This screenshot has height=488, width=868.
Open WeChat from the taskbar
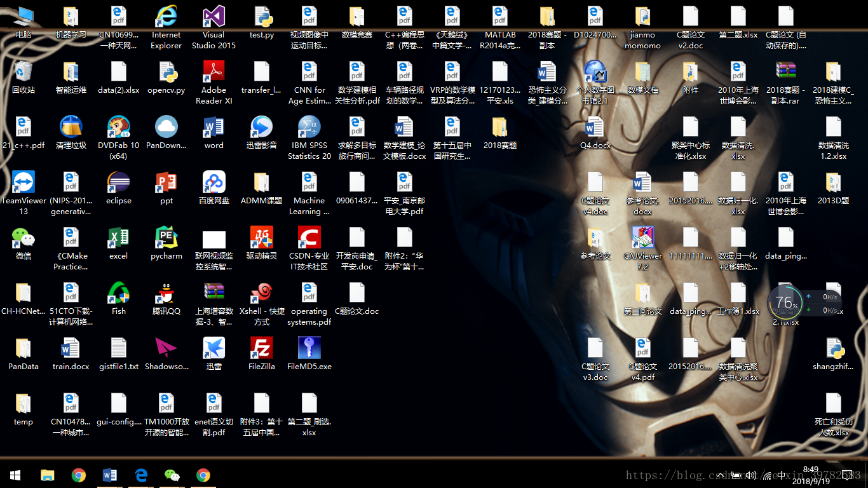(172, 475)
